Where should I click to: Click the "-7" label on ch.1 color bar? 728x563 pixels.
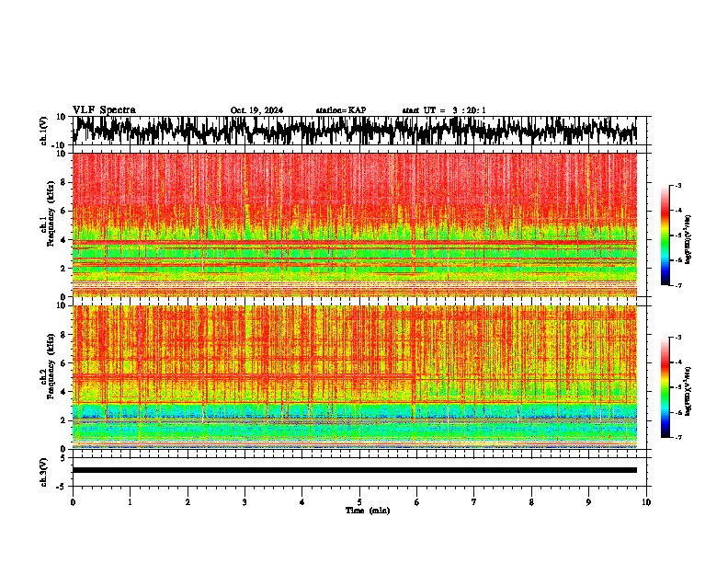coord(677,285)
